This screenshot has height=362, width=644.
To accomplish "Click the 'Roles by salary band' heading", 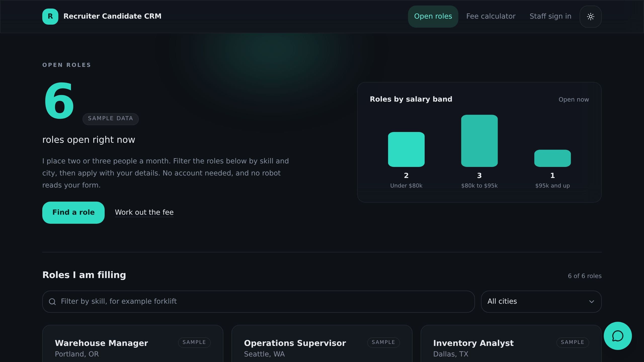I will [x=411, y=99].
